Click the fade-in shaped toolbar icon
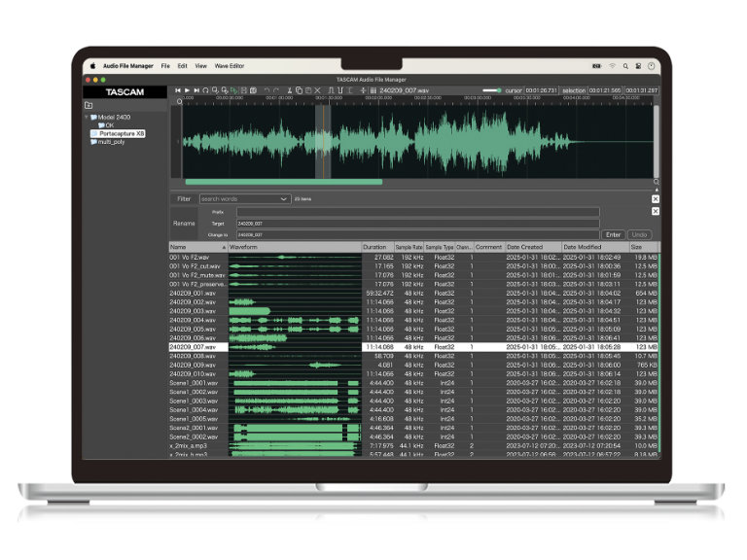The image size is (747, 560). click(x=330, y=90)
